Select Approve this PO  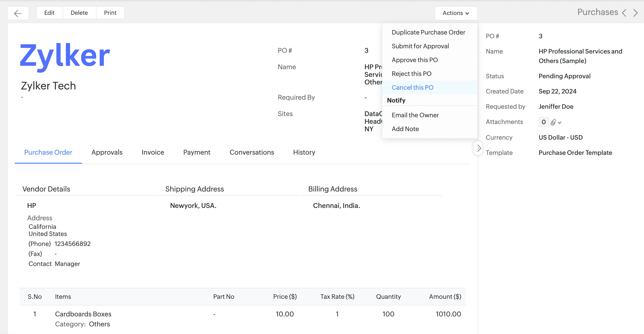[414, 60]
